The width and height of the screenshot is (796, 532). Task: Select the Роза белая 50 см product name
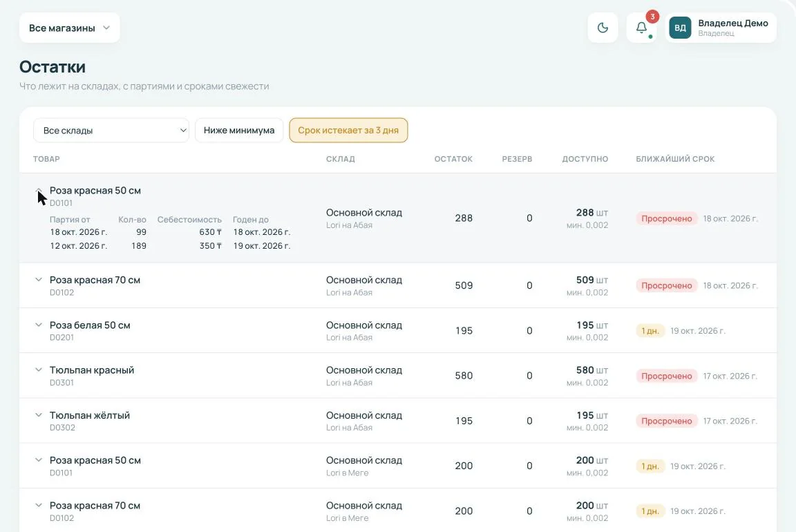pos(90,325)
